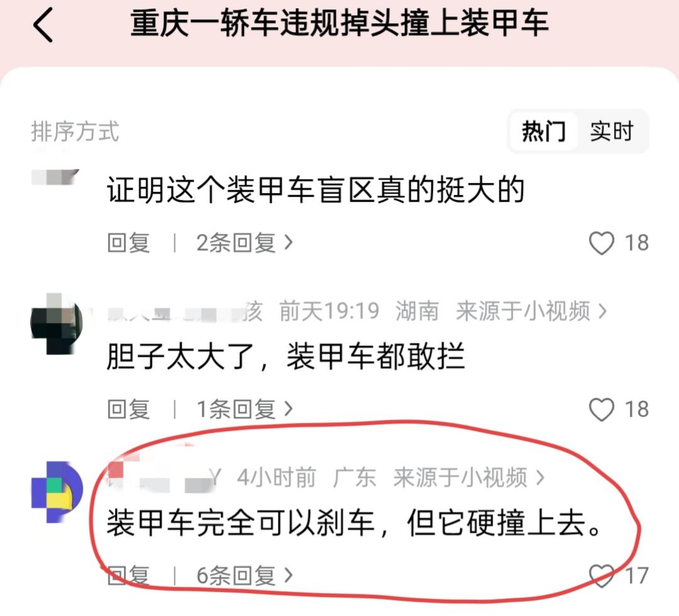The image size is (679, 616).
Task: Reply to the 胆子太大了 comment via 回复
Action: [129, 409]
